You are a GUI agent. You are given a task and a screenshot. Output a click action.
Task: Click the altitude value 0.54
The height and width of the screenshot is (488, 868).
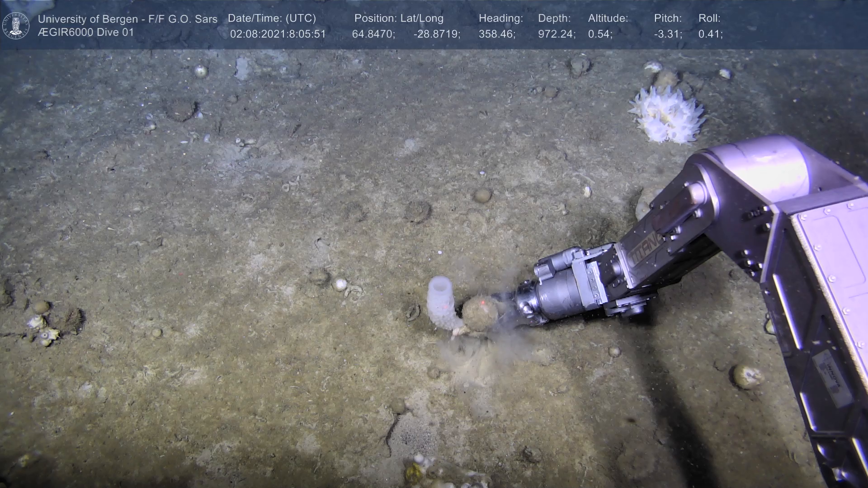click(600, 34)
